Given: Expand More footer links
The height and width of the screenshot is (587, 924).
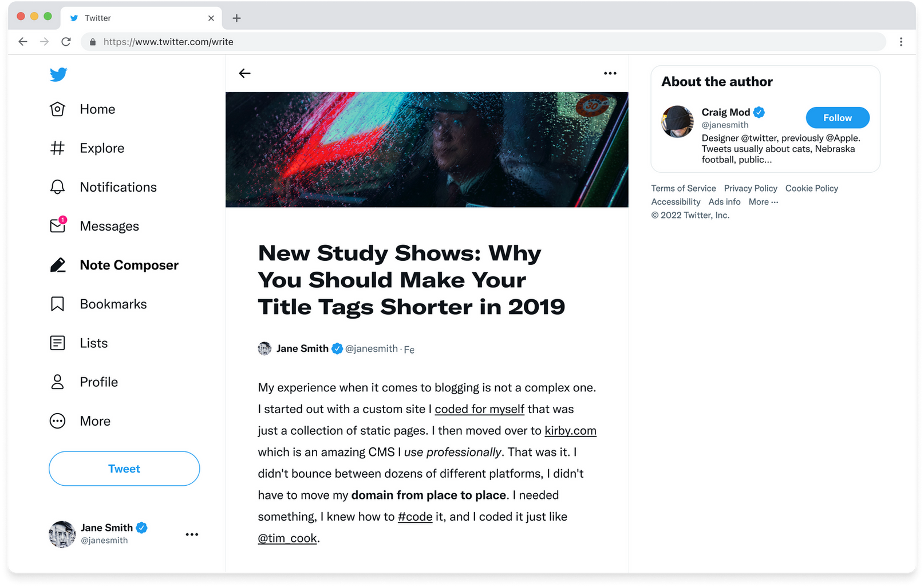Looking at the screenshot, I should [763, 202].
